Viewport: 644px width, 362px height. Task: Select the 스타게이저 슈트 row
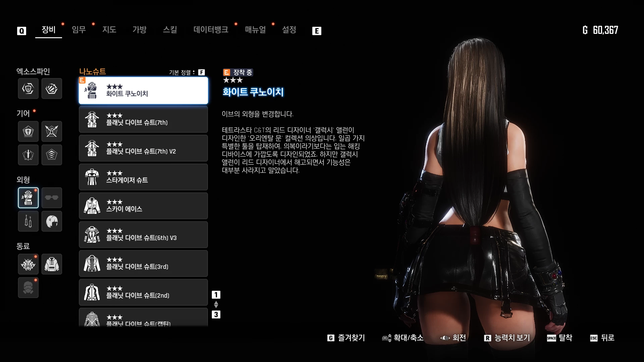143,177
